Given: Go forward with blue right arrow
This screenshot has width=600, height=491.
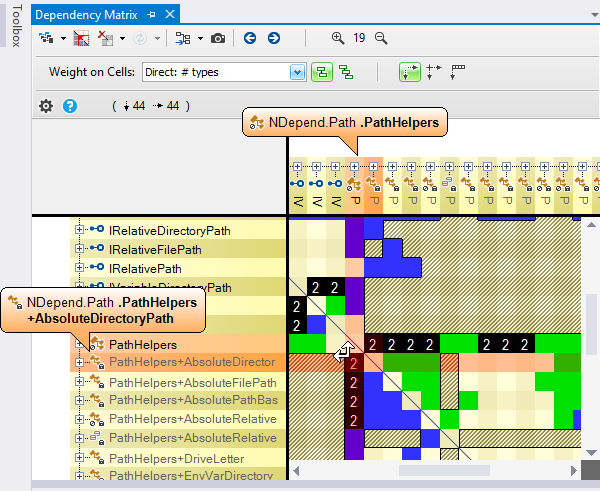Looking at the screenshot, I should click(x=274, y=38).
